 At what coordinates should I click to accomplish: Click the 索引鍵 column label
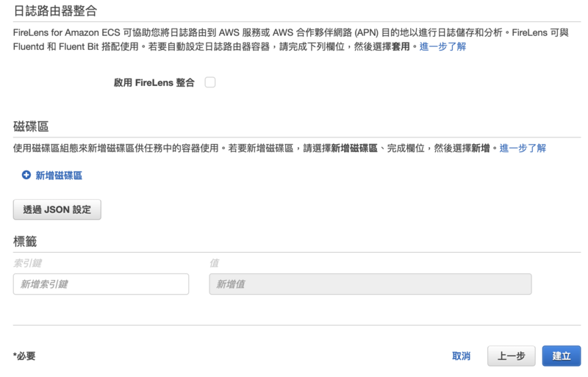coord(27,263)
